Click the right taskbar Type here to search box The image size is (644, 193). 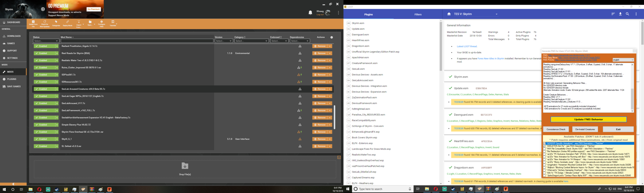383,189
